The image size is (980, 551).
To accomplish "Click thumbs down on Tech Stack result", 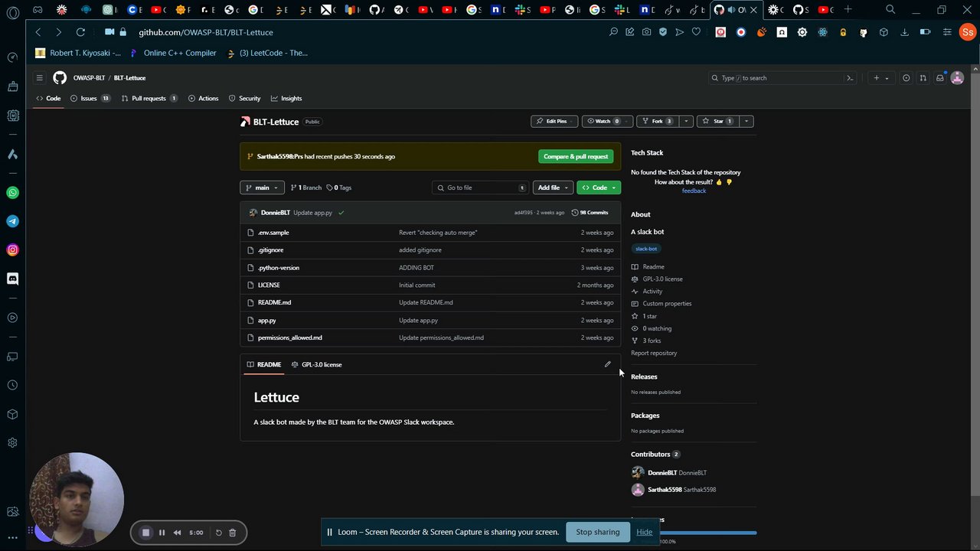I will [x=729, y=182].
